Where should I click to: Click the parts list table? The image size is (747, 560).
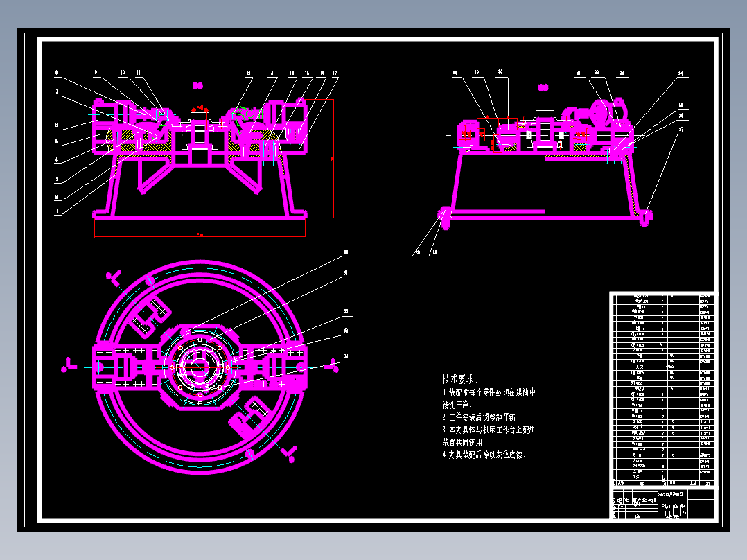[x=662, y=390]
